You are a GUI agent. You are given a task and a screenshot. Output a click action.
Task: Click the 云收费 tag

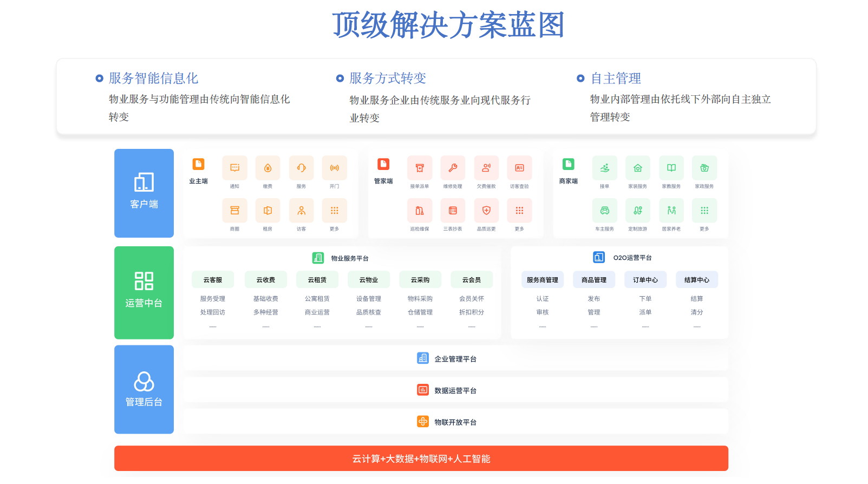pyautogui.click(x=266, y=280)
